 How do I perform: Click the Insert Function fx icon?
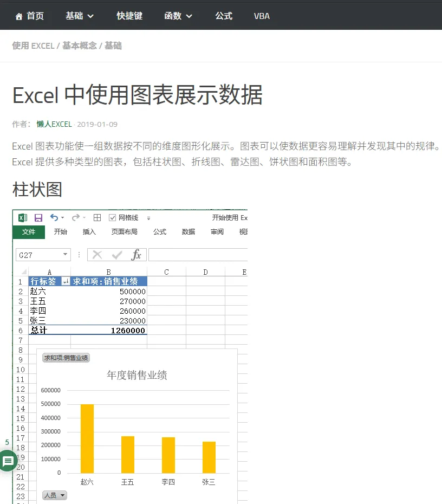136,255
